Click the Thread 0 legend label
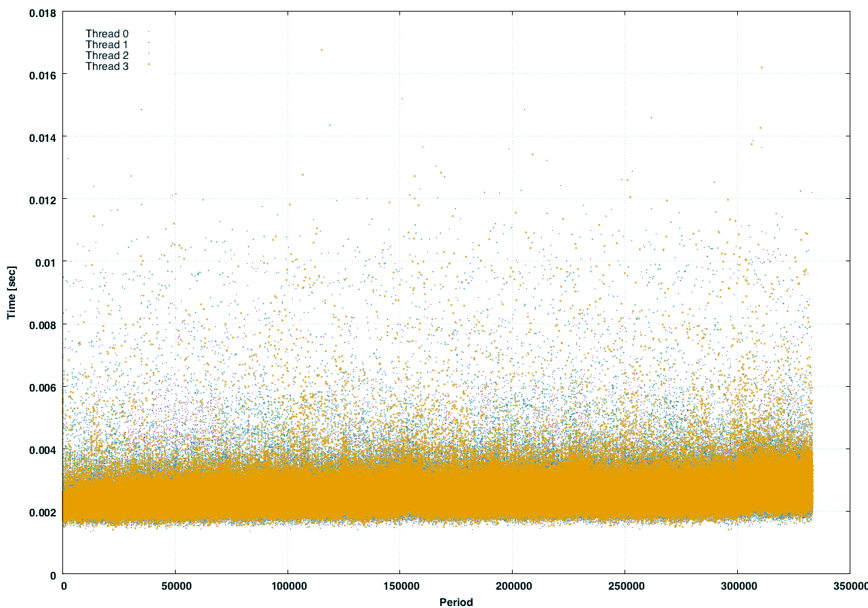This screenshot has width=868, height=608. pos(107,33)
